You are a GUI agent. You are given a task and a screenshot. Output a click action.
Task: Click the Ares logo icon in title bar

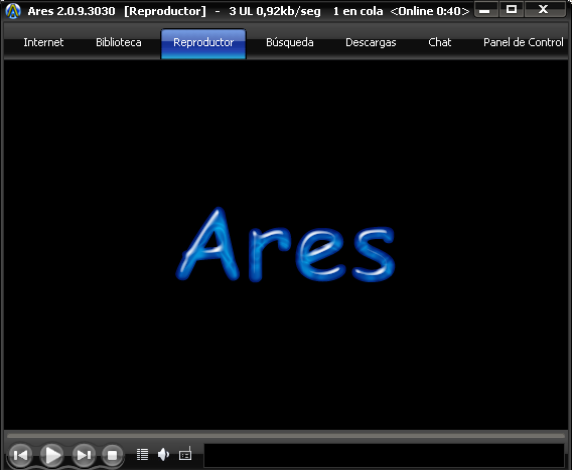13,11
